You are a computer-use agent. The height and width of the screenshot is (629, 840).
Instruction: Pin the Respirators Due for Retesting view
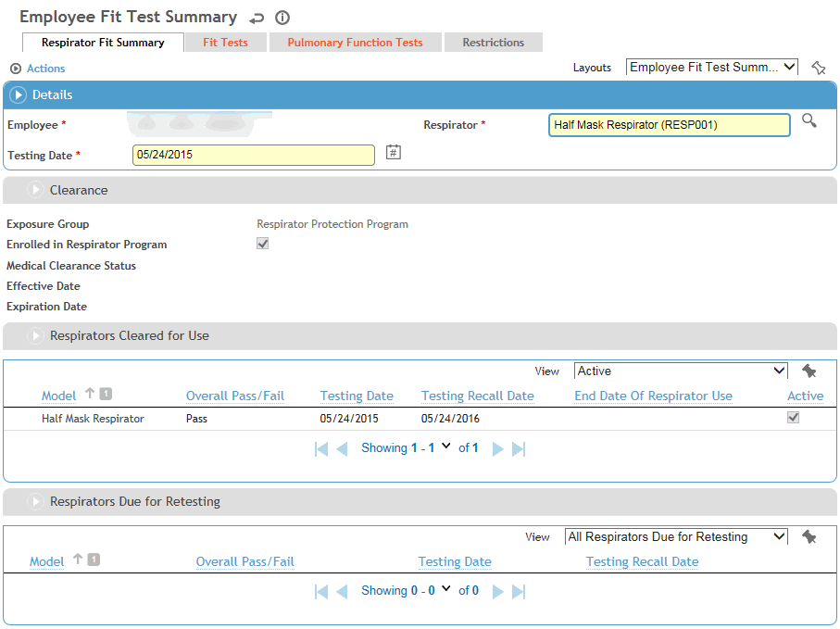pos(809,536)
